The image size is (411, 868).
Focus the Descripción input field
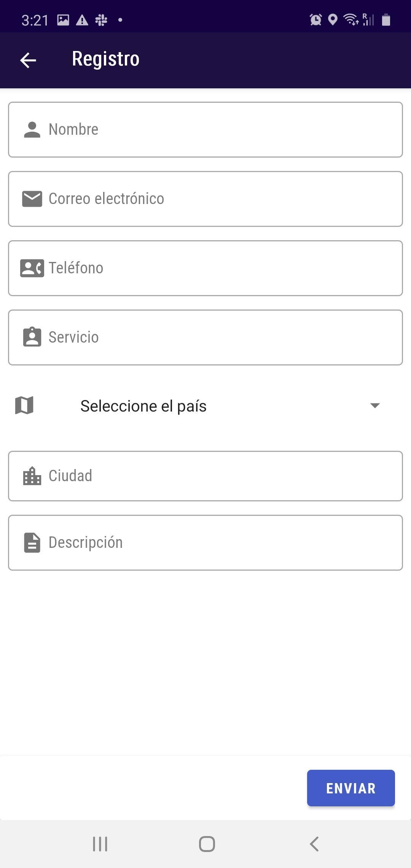point(205,542)
